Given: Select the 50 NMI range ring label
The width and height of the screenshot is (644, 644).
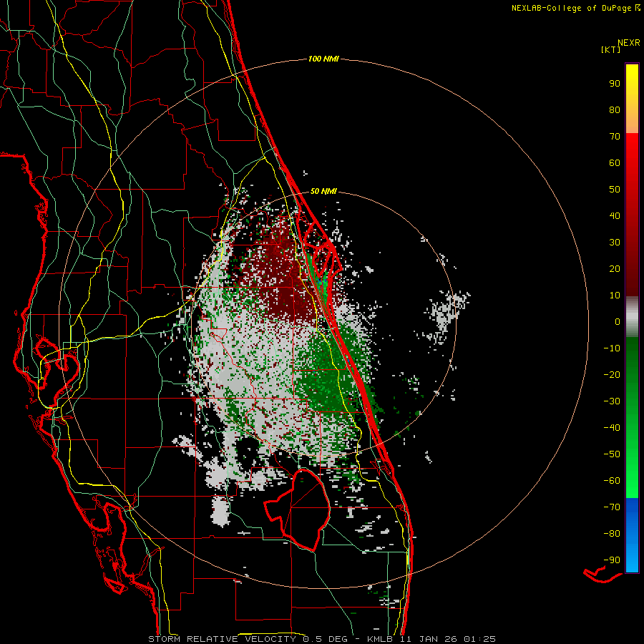Looking at the screenshot, I should [x=323, y=191].
